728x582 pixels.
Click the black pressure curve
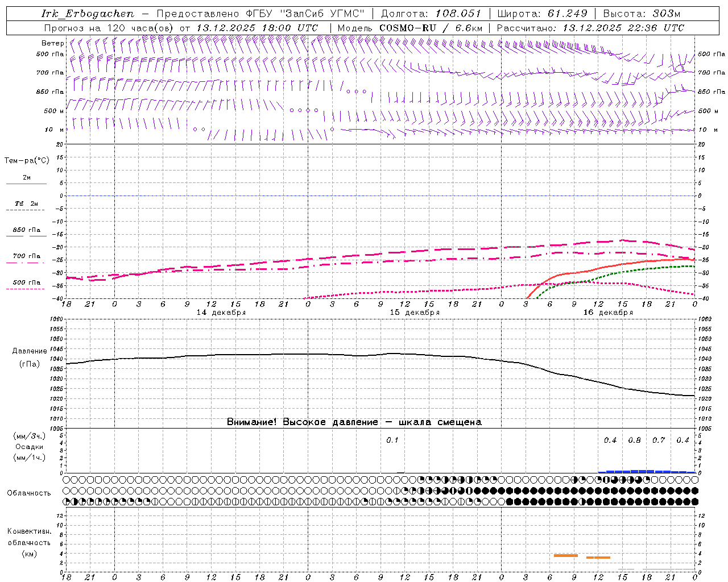pos(380,356)
